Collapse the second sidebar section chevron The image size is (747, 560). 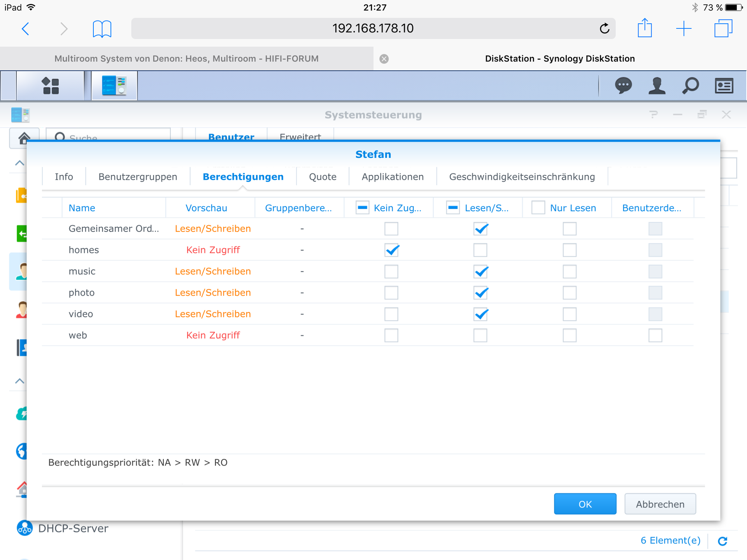click(x=19, y=381)
